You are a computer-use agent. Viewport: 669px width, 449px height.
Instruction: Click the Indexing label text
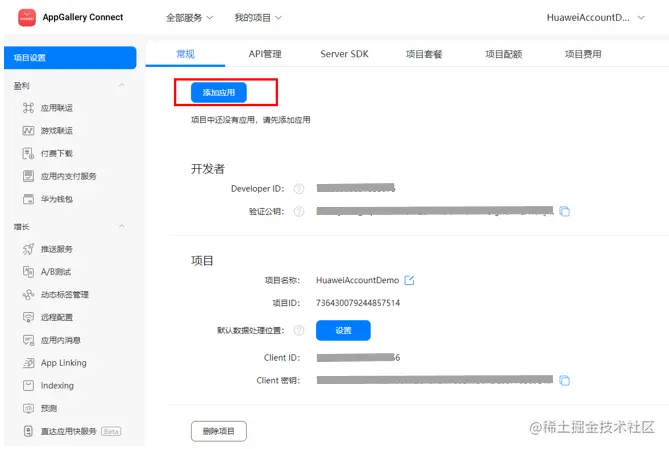pos(57,385)
